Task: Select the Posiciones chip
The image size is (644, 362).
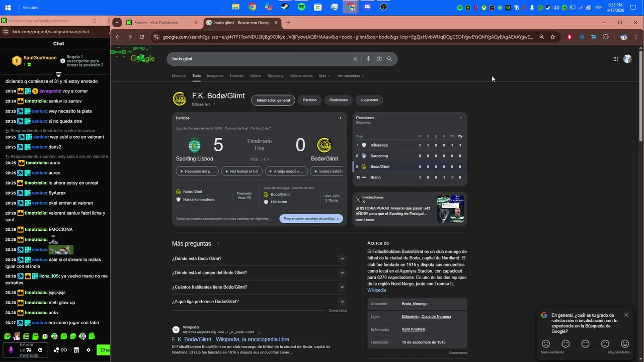Action: coord(339,100)
